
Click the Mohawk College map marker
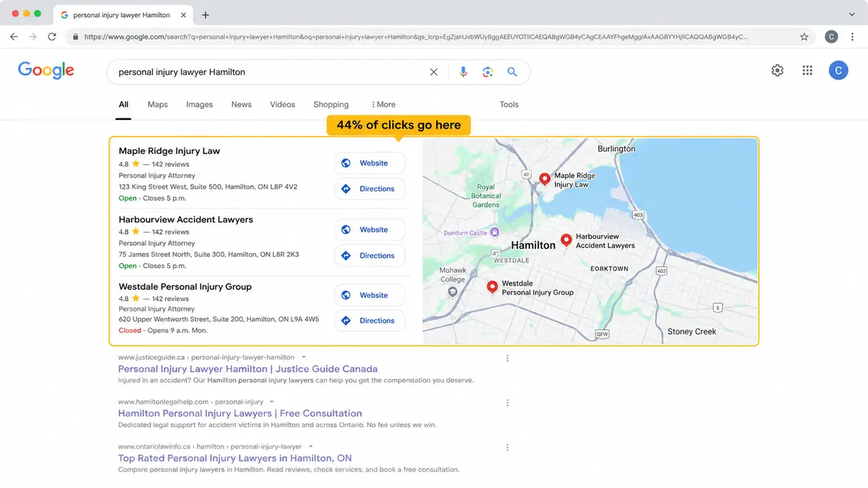coord(453,292)
